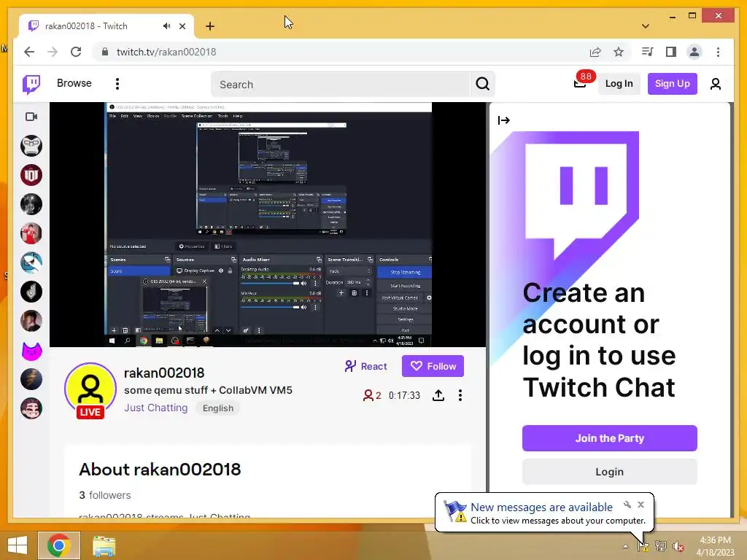Image resolution: width=747 pixels, height=560 pixels.
Task: Close the rakan002018 Twitch tab
Action: click(182, 26)
